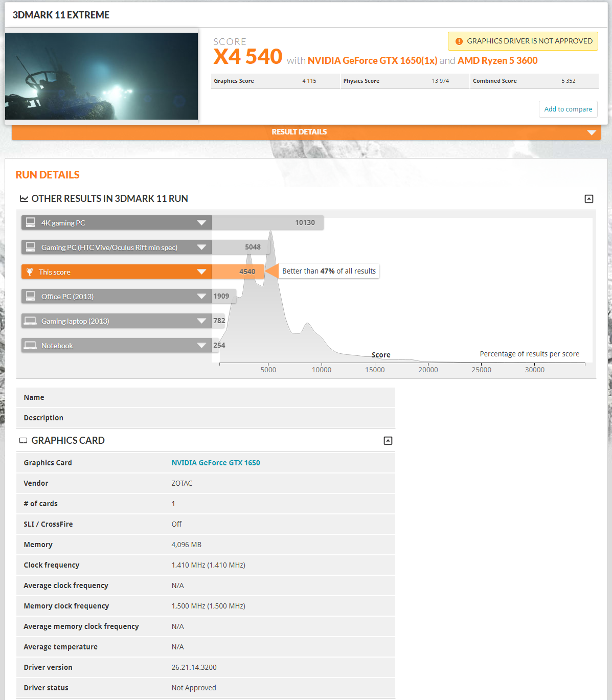Click the Physics Score value 13 974
Image resolution: width=612 pixels, height=700 pixels.
pyautogui.click(x=440, y=81)
